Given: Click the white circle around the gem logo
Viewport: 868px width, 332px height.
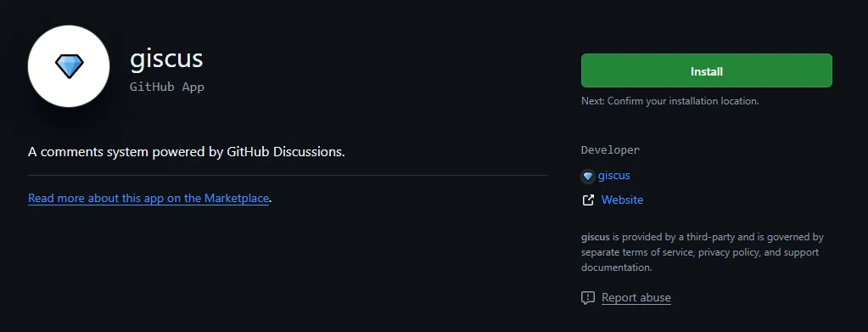Looking at the screenshot, I should (69, 66).
